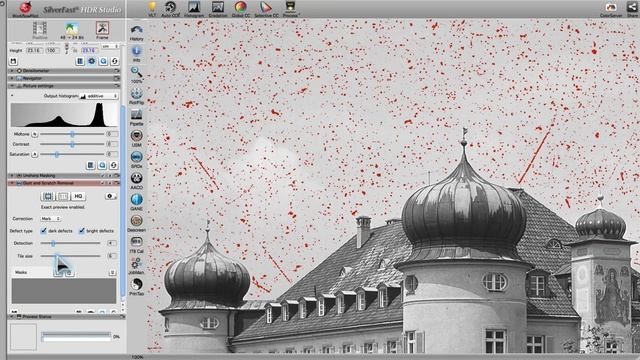The width and height of the screenshot is (640, 360).
Task: Open the AACO tool
Action: (x=136, y=181)
